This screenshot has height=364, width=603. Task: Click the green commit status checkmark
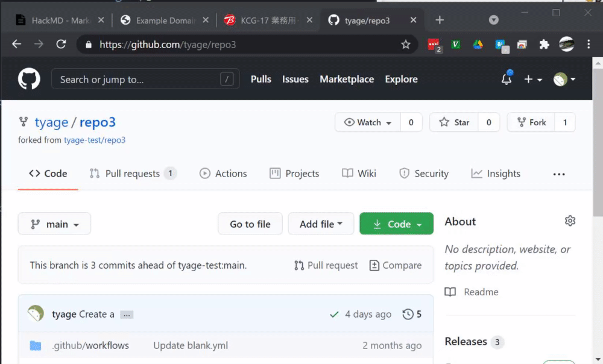point(334,315)
